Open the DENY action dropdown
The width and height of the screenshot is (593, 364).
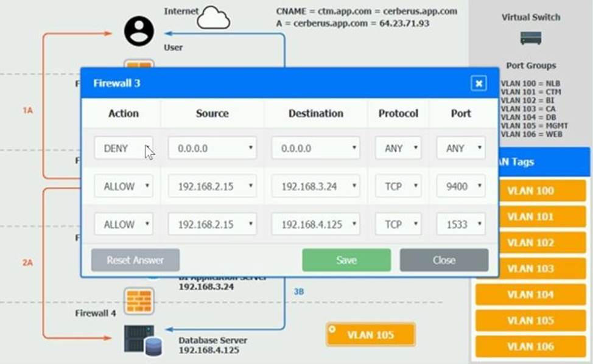(124, 148)
